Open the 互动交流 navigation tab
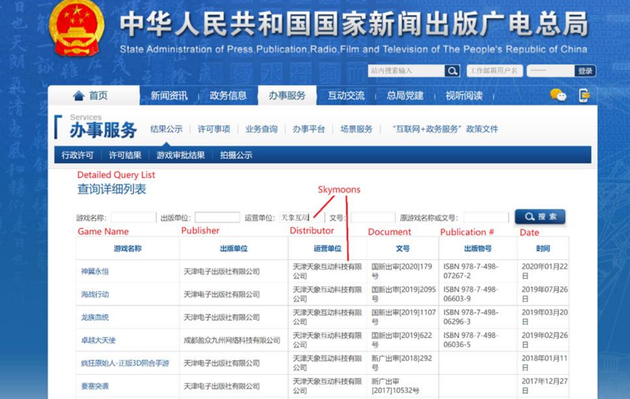 point(346,96)
